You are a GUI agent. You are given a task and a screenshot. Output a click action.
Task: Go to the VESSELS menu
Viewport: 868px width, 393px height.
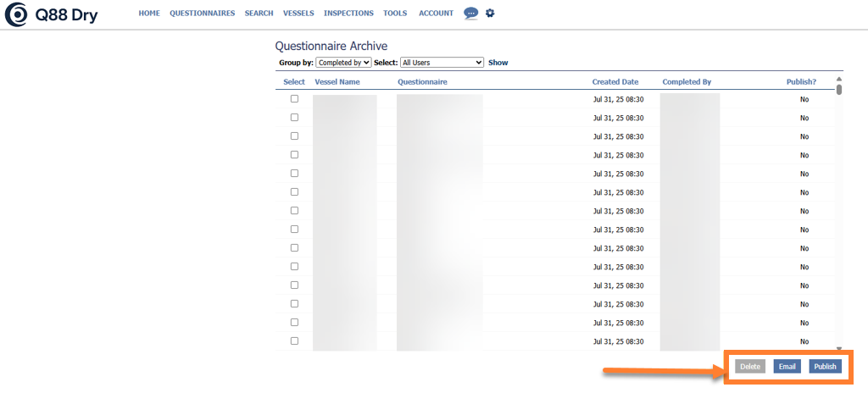(298, 14)
